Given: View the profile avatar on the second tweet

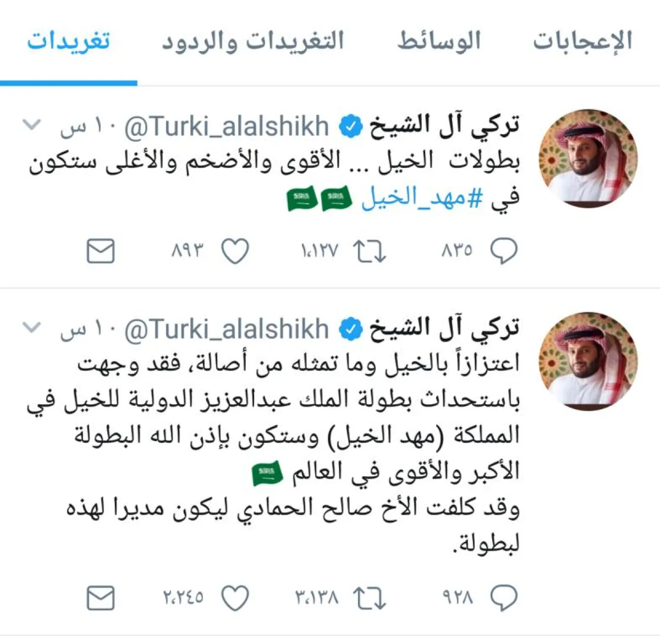Looking at the screenshot, I should [x=588, y=361].
